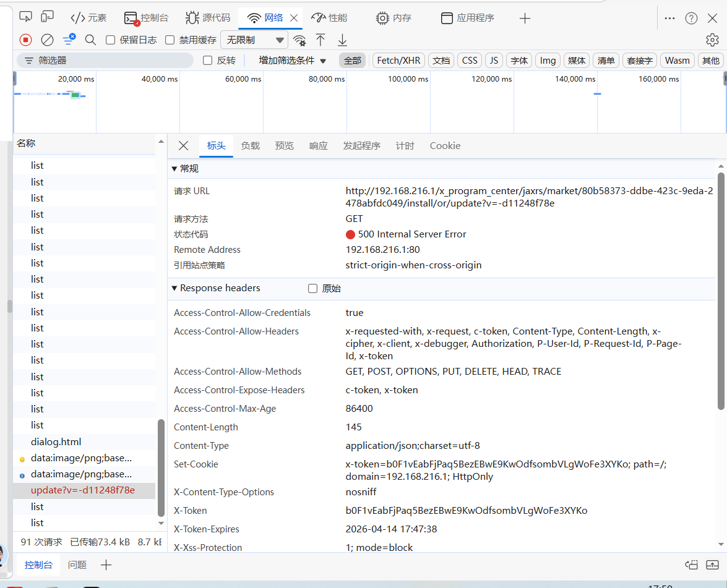Click the search magnifier icon
The width and height of the screenshot is (727, 588).
pyautogui.click(x=90, y=40)
